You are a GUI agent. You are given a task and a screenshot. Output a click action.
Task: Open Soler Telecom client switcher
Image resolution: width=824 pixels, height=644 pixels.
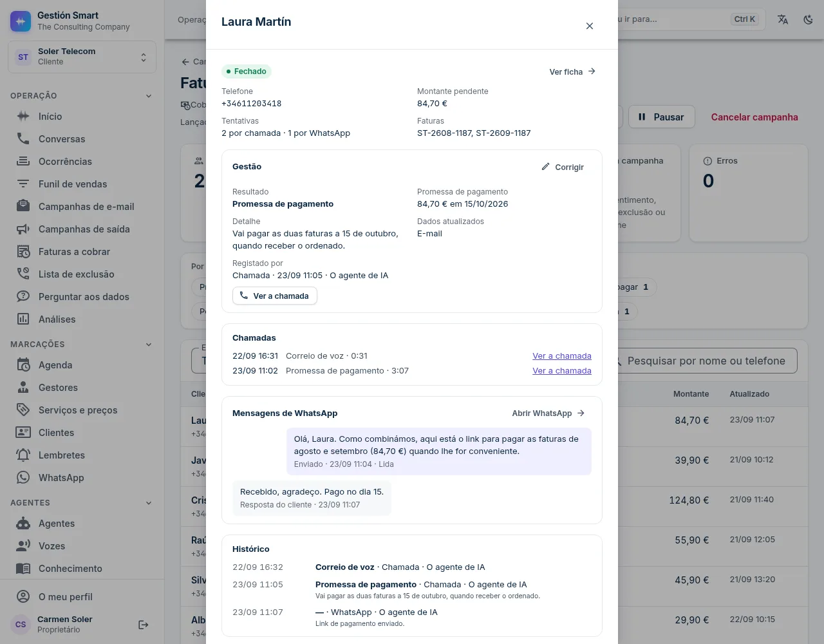tap(82, 57)
